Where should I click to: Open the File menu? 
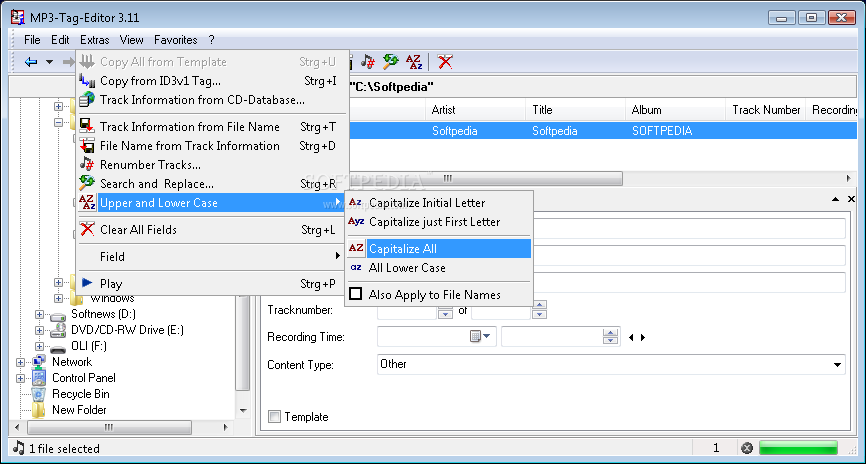[33, 40]
